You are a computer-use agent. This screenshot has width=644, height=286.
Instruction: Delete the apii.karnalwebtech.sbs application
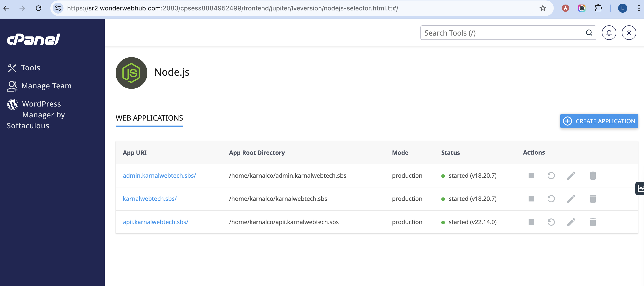(593, 222)
